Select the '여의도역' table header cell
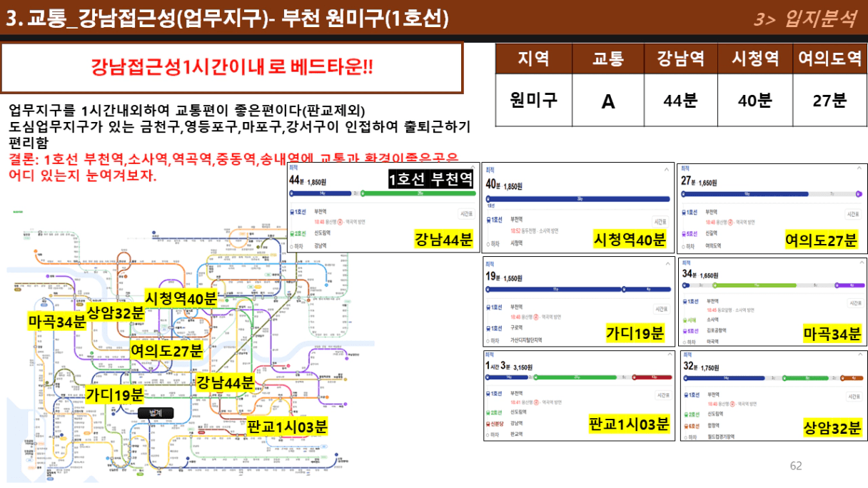Image resolution: width=868 pixels, height=488 pixels. point(830,59)
